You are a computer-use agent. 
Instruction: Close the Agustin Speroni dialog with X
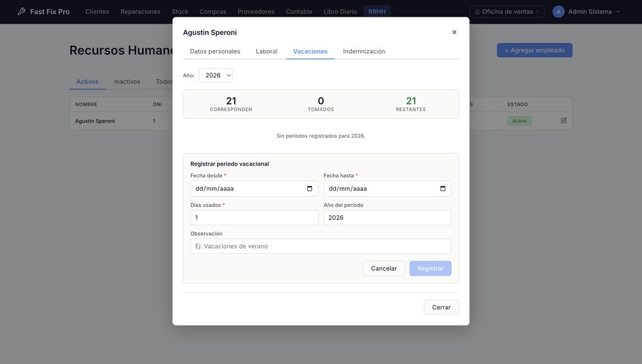click(x=454, y=32)
